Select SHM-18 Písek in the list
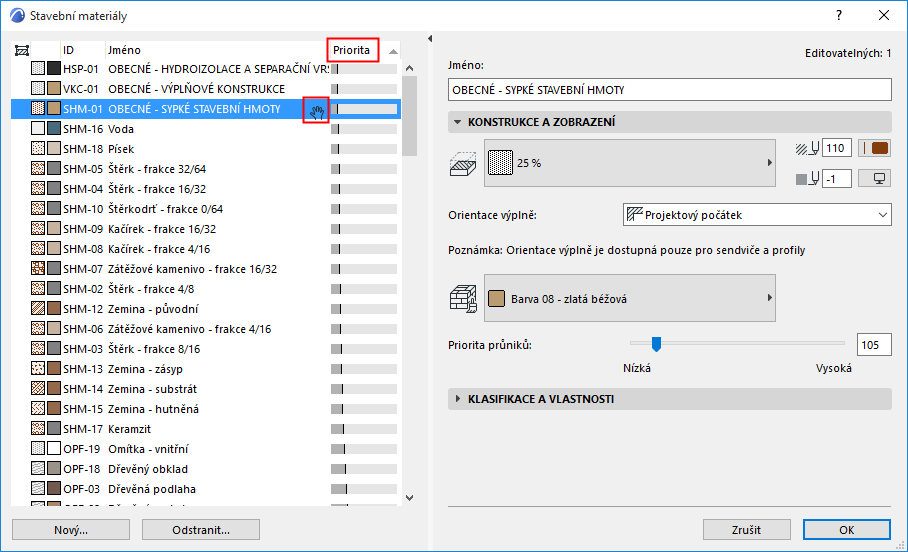 pyautogui.click(x=206, y=149)
